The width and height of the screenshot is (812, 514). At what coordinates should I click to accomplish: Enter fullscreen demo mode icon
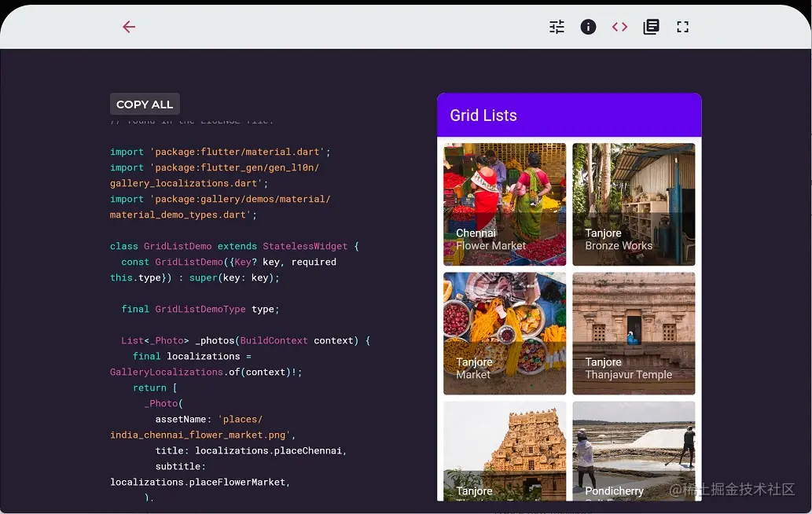pyautogui.click(x=682, y=27)
